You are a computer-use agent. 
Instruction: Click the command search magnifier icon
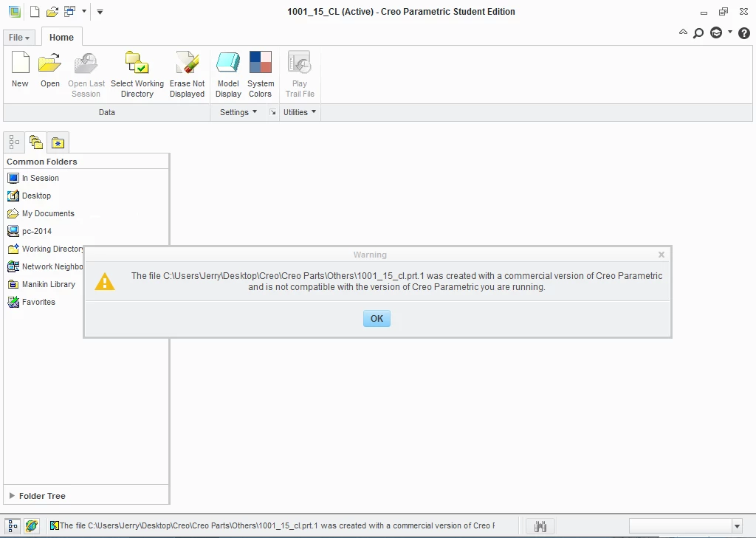point(698,32)
